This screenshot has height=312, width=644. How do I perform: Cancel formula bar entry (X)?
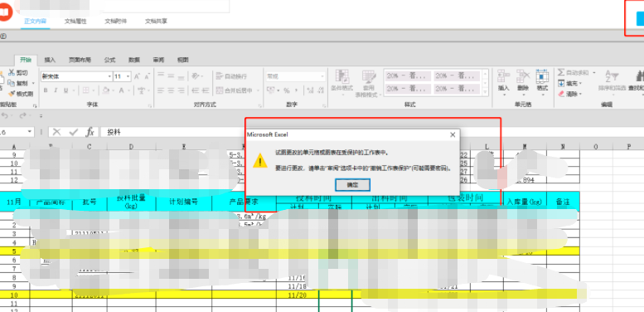click(x=57, y=132)
